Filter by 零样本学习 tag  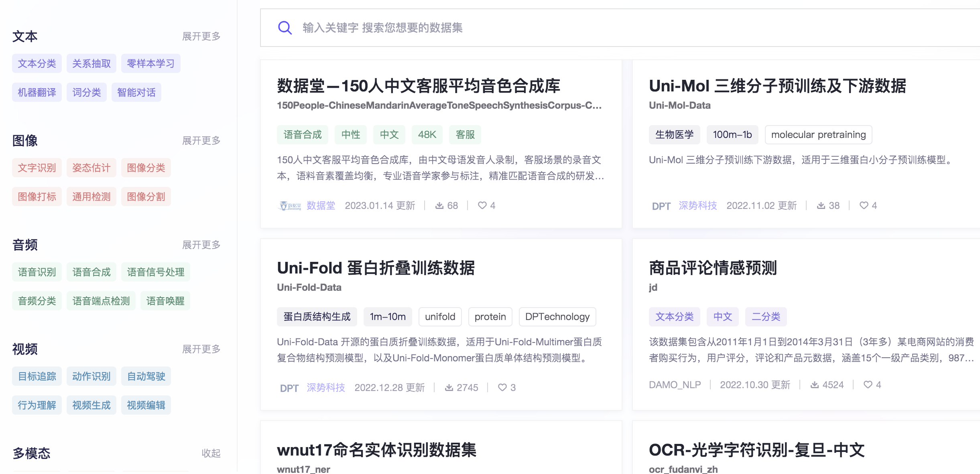click(151, 63)
